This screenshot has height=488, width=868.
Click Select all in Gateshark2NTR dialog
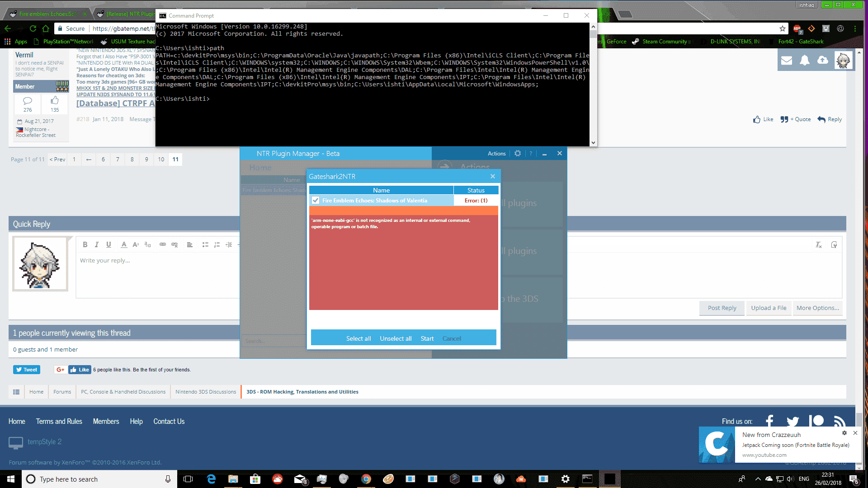359,338
